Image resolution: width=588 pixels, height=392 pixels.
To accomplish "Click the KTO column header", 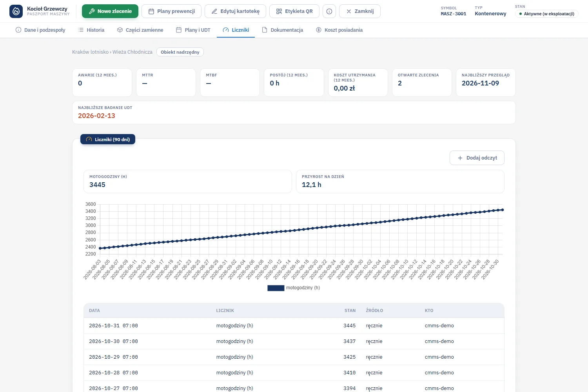I will tap(429, 310).
